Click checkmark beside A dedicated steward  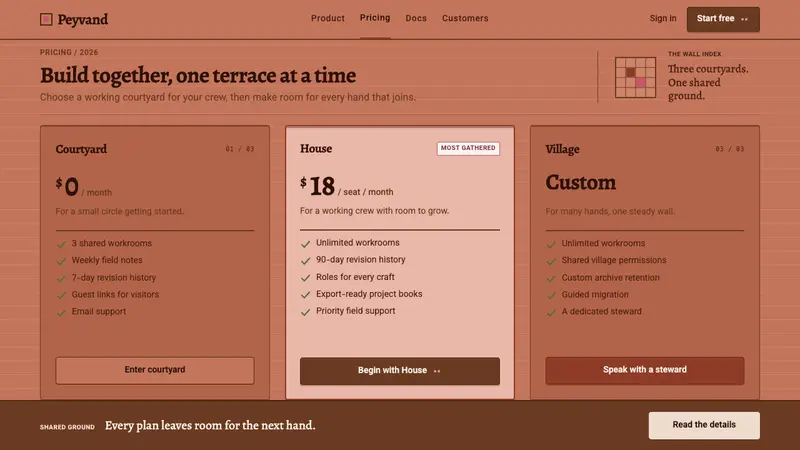(551, 312)
